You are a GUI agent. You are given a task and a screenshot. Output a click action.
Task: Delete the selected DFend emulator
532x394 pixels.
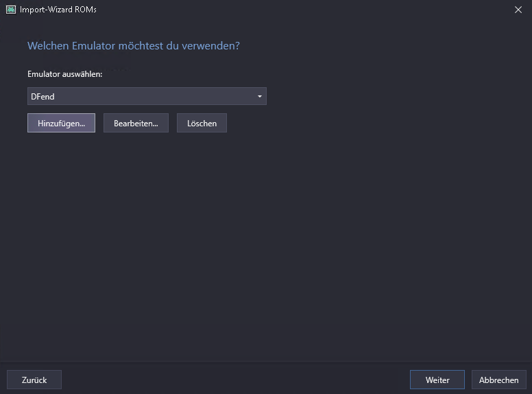(x=202, y=124)
